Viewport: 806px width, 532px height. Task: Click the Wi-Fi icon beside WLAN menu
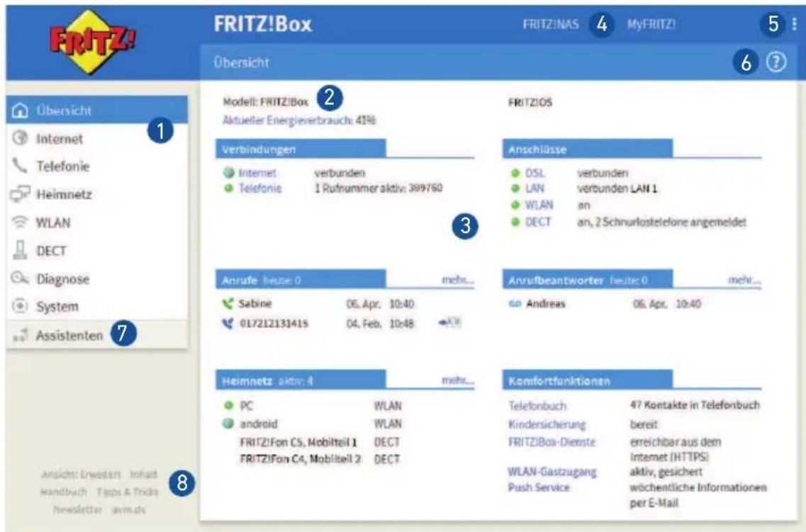point(20,222)
